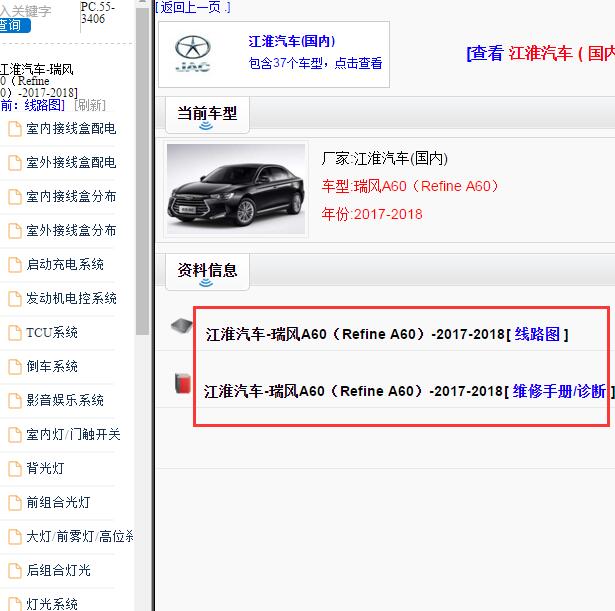Click document icon beside 后组合灯光
Screen dimensions: 615x611
tap(15, 571)
